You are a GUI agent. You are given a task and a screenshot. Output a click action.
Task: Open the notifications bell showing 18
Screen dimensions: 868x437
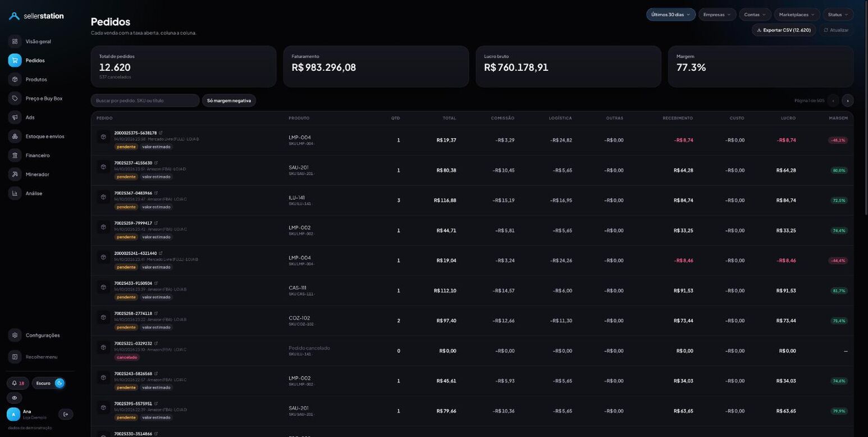[18, 383]
